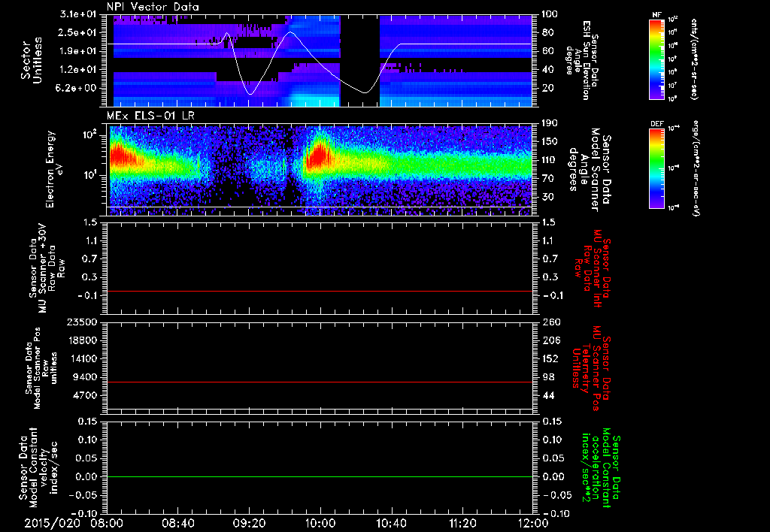Click the NF label above the color bar
Image resolution: width=770 pixels, height=532 pixels.
click(x=657, y=15)
